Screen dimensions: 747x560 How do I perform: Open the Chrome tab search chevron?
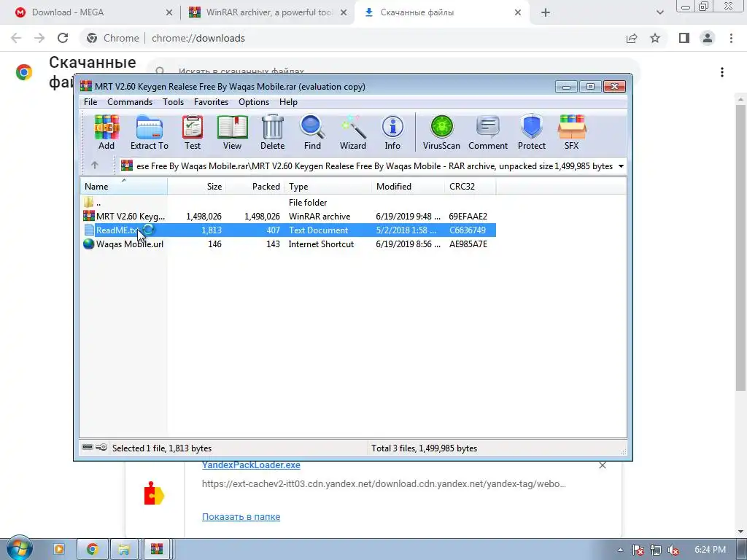click(659, 13)
